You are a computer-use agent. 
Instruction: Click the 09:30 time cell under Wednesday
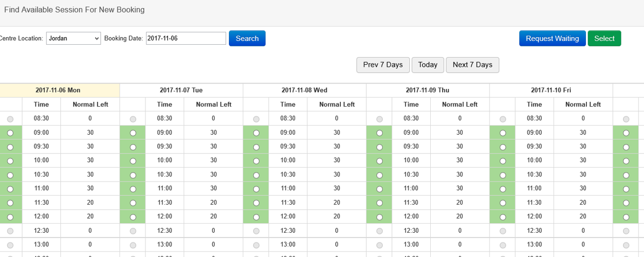pos(288,147)
